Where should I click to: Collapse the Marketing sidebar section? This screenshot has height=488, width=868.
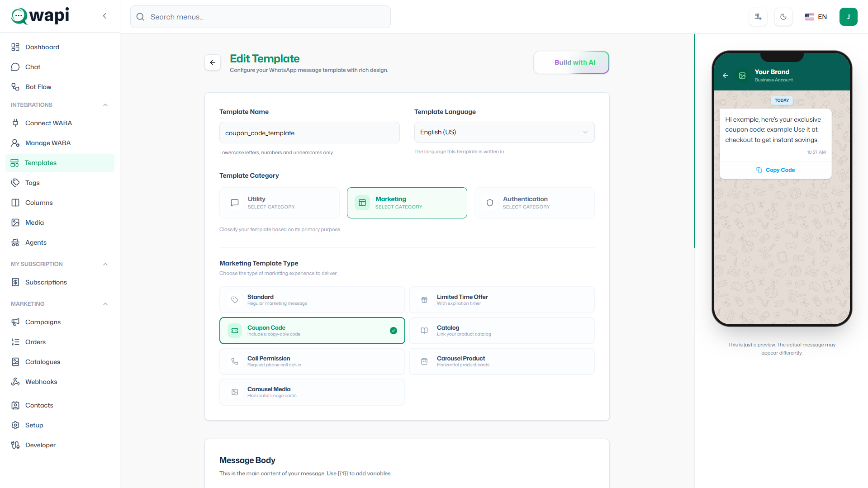tap(105, 304)
